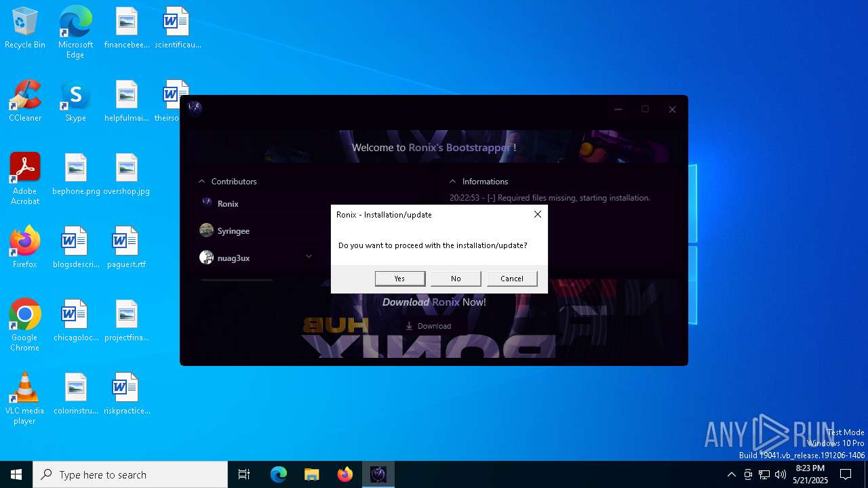Click the taskbar search box

coord(130,474)
